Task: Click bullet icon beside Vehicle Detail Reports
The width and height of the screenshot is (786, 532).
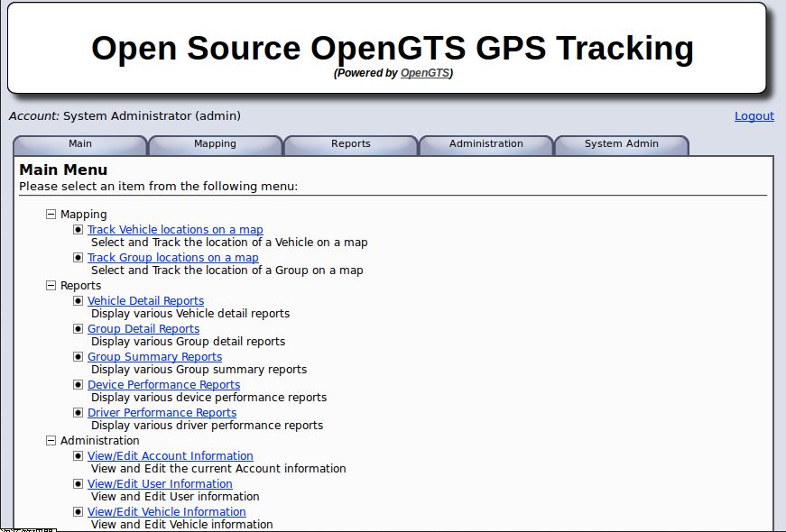Action: pyautogui.click(x=78, y=300)
